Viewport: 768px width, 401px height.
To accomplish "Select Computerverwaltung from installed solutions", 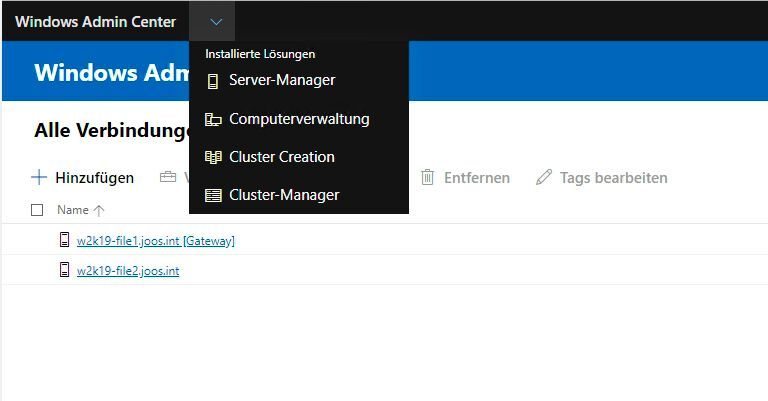I will pos(299,118).
